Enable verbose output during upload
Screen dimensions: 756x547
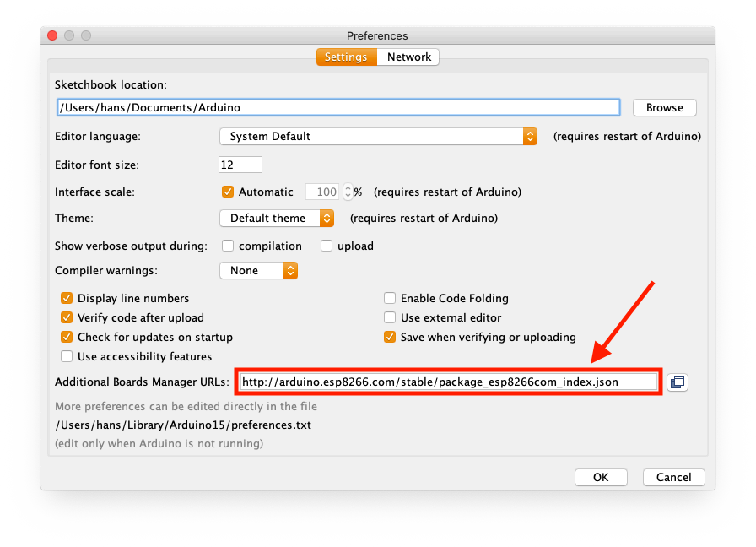327,246
